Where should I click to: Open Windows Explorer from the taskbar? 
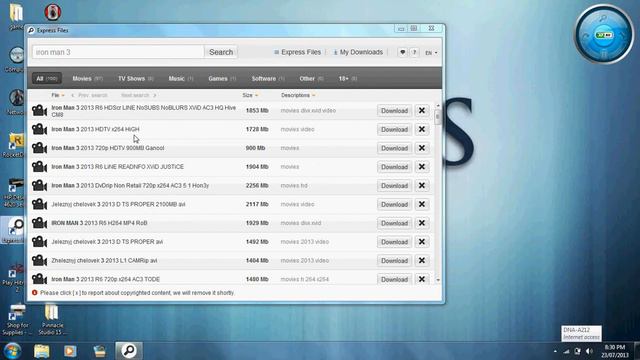42,351
